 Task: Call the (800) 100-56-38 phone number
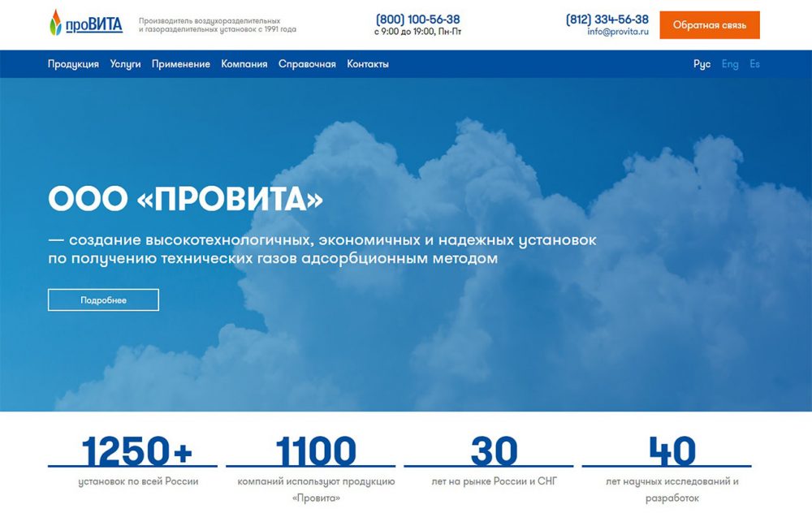[x=417, y=19]
